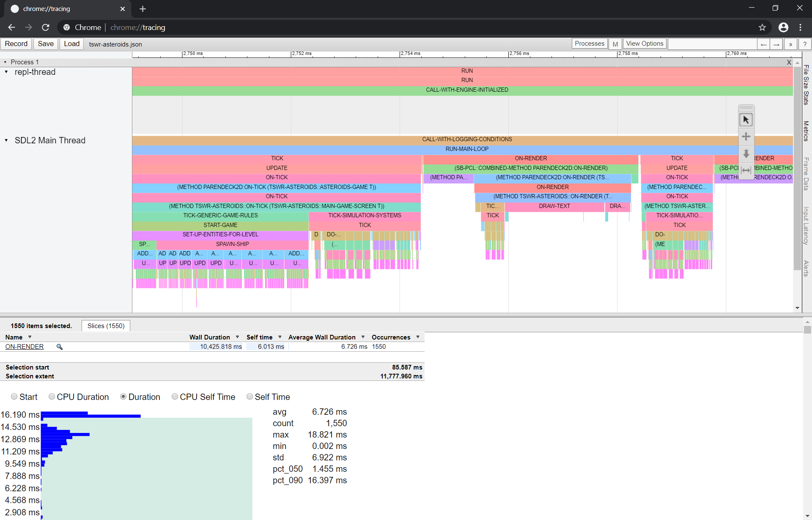The height and width of the screenshot is (520, 812).
Task: Collapse the SDL2 Main Thread track
Action: [x=6, y=140]
